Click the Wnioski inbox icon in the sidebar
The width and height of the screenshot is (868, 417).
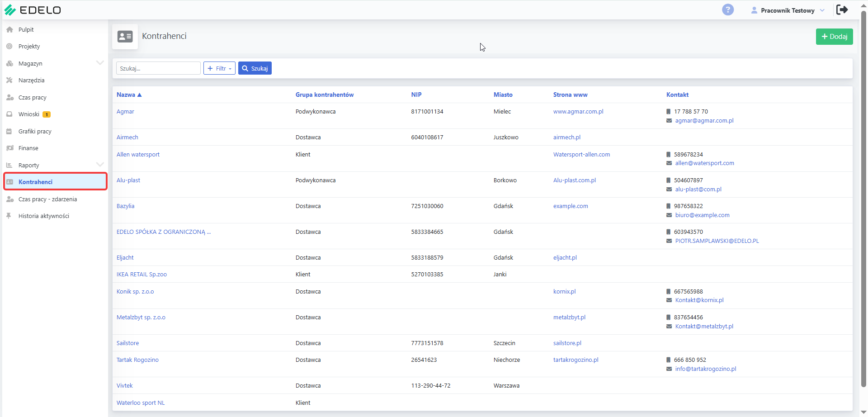coord(9,114)
